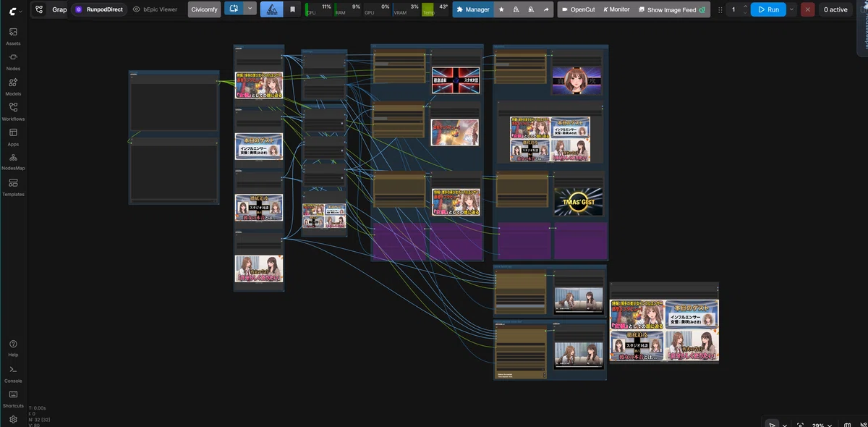Viewport: 868px width, 427px height.
Task: Click the bookmark icon in top toolbar
Action: coord(292,9)
